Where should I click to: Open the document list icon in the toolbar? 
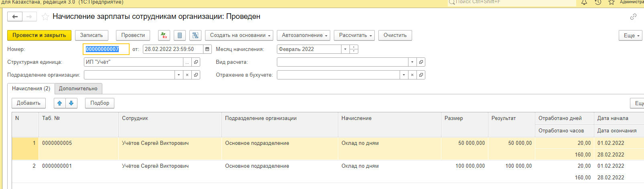(x=180, y=35)
